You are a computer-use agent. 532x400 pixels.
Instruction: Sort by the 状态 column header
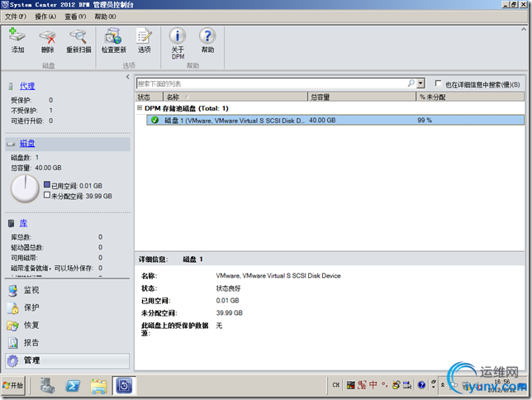[x=149, y=97]
